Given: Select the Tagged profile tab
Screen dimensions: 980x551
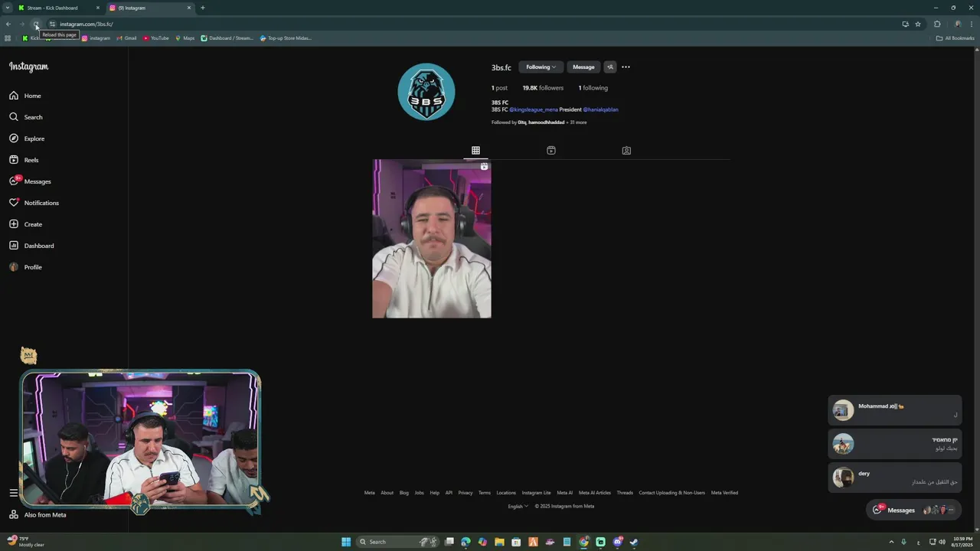Looking at the screenshot, I should coord(626,151).
